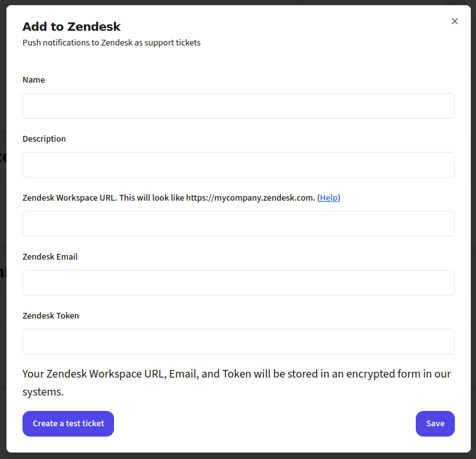Save the Zendesk integration settings
The image size is (476, 459).
pos(435,424)
